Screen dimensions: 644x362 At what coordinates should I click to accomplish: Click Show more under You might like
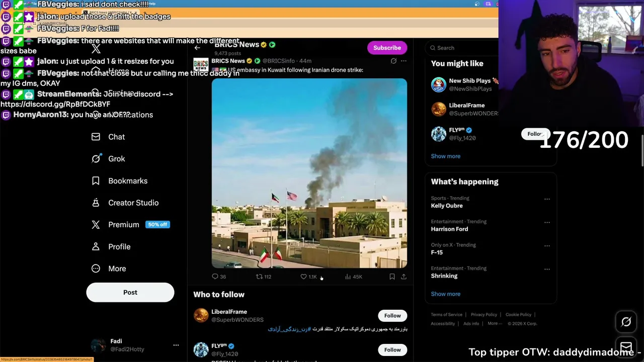click(x=445, y=156)
